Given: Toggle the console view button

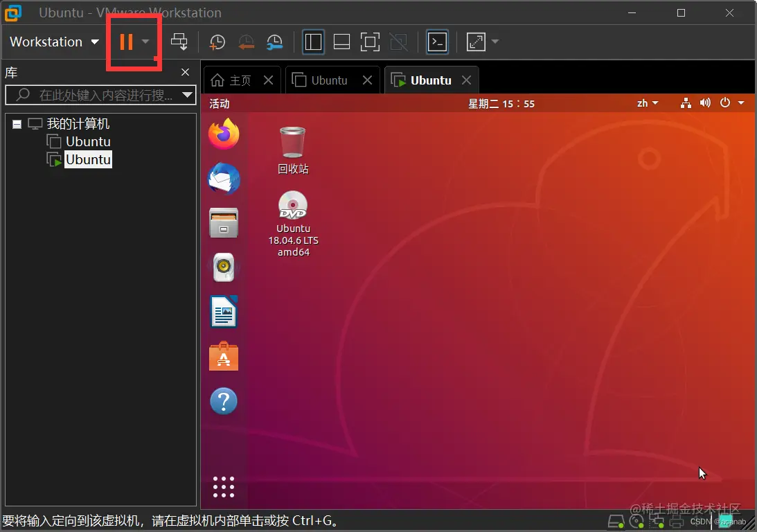Looking at the screenshot, I should [x=438, y=42].
